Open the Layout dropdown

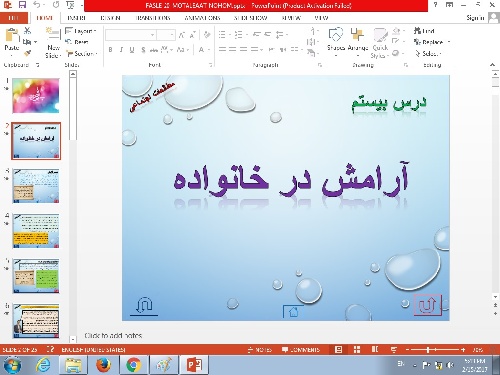click(81, 31)
